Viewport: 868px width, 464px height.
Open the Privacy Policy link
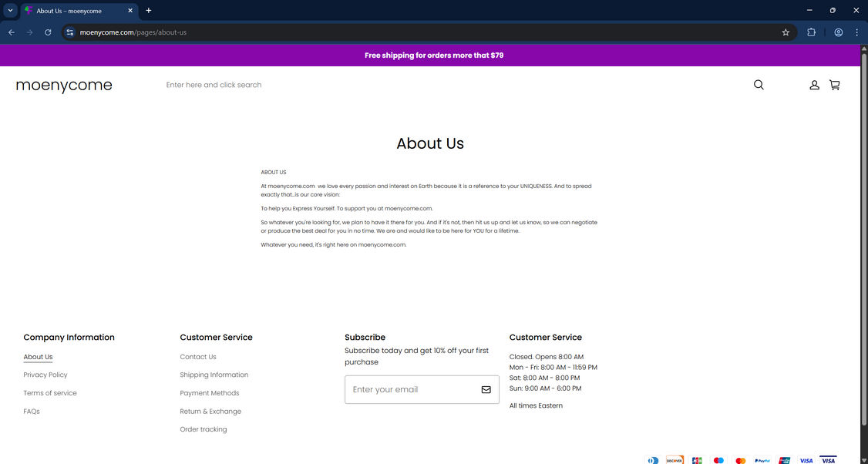coord(45,375)
